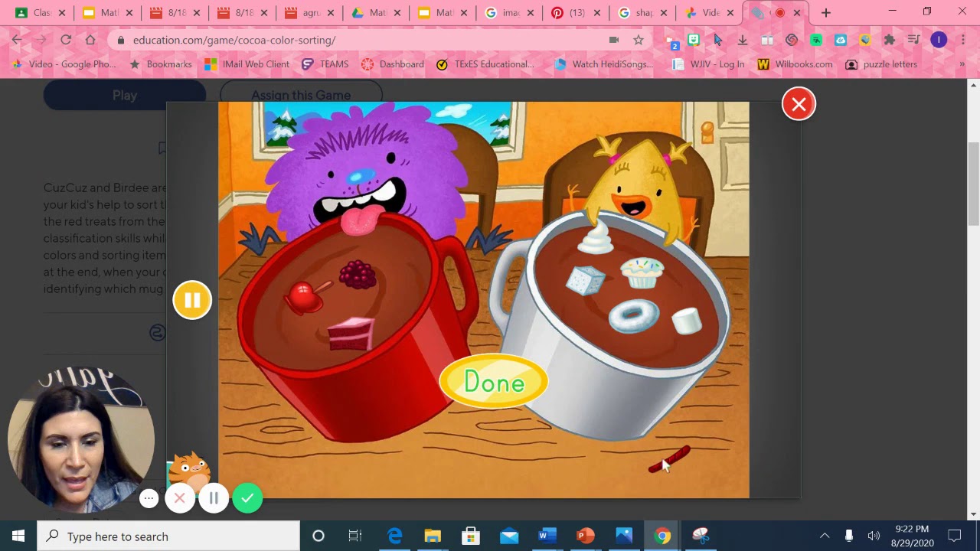Open Cortana from the taskbar
The width and height of the screenshot is (980, 551).
[x=318, y=536]
